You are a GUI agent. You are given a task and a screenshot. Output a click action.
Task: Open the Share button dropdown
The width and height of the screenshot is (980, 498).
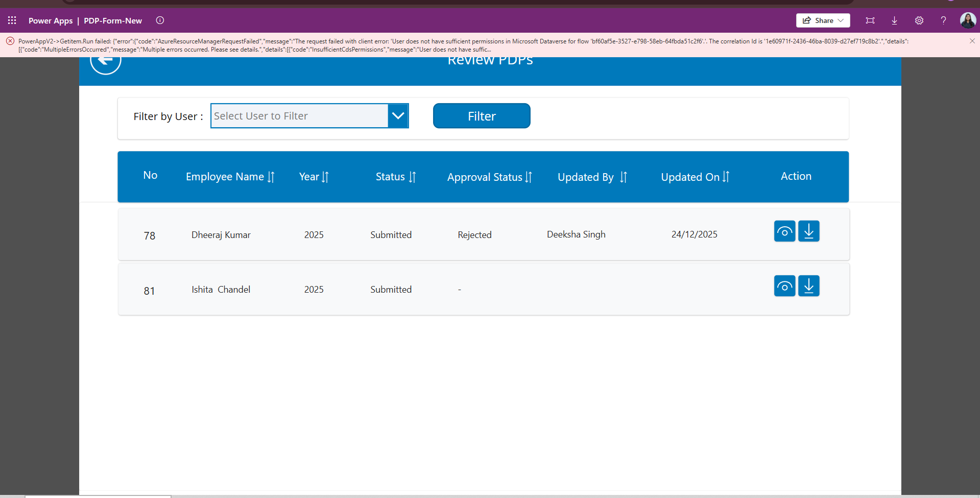[823, 20]
